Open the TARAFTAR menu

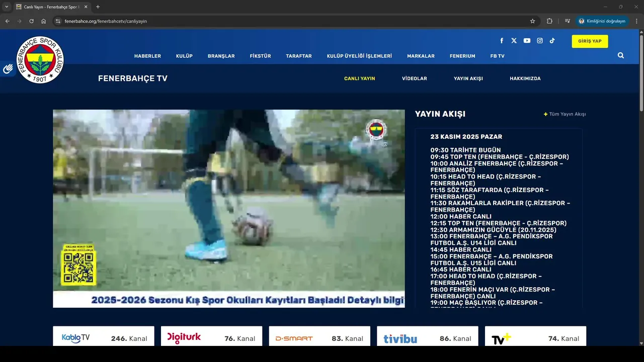tap(299, 56)
